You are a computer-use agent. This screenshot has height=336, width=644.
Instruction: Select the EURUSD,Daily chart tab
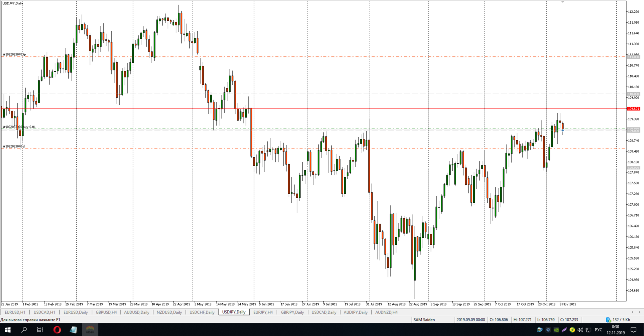coord(75,312)
